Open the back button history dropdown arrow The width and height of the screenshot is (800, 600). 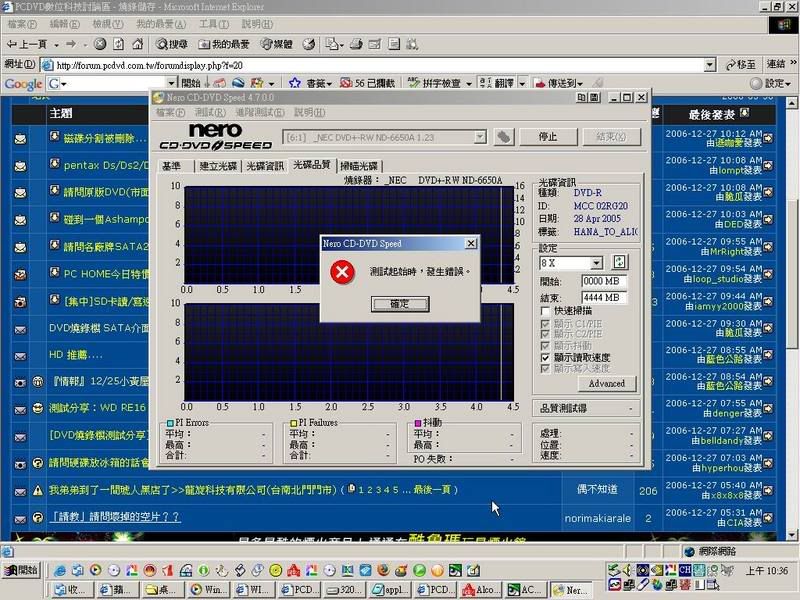coord(56,45)
